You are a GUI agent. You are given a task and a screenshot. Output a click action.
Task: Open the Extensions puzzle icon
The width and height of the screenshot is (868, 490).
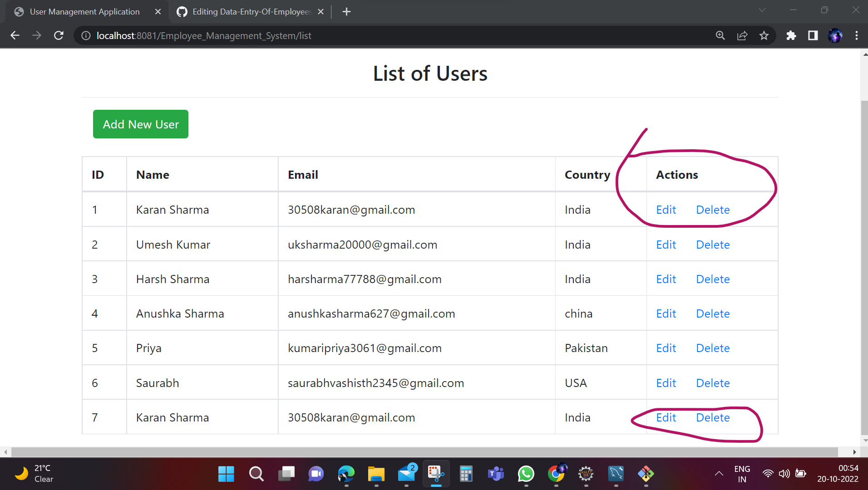click(791, 35)
